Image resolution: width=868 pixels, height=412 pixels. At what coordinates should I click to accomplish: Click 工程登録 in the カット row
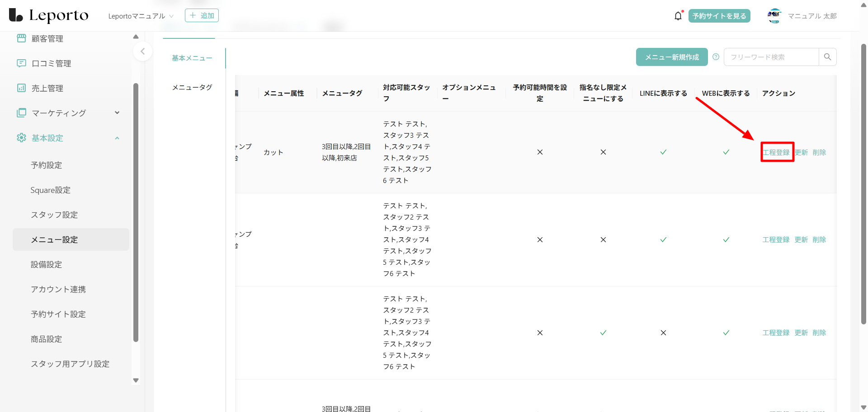pyautogui.click(x=776, y=152)
